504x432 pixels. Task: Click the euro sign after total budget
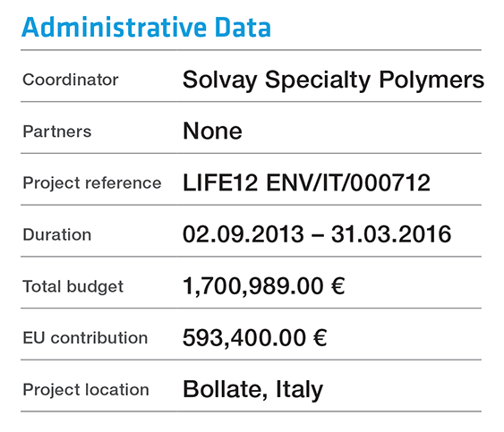(338, 286)
